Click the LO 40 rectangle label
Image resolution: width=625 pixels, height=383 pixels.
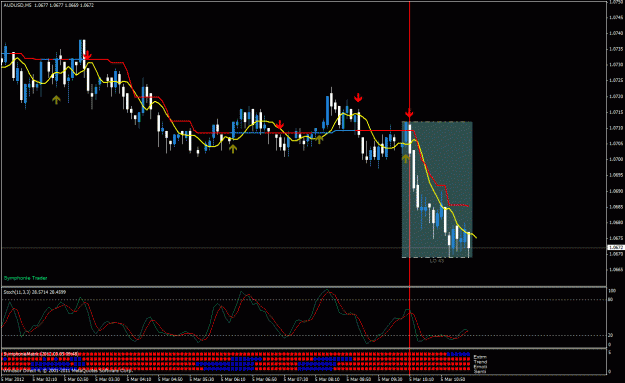coord(437,261)
